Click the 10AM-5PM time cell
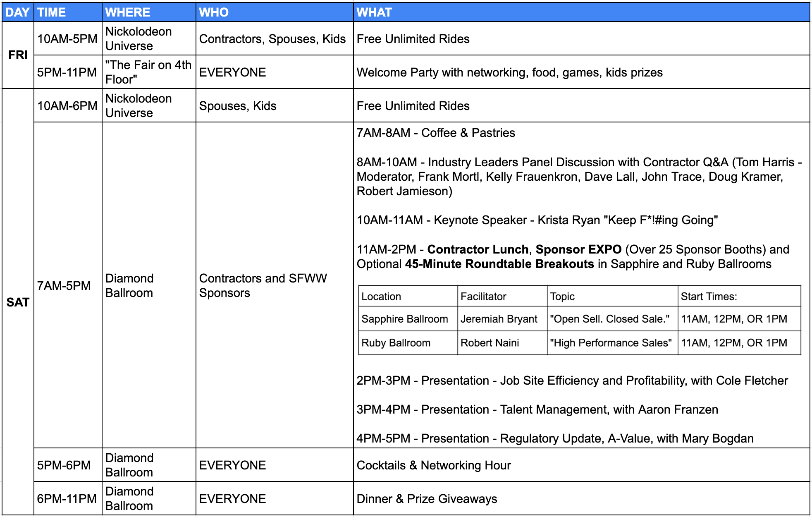 click(67, 38)
